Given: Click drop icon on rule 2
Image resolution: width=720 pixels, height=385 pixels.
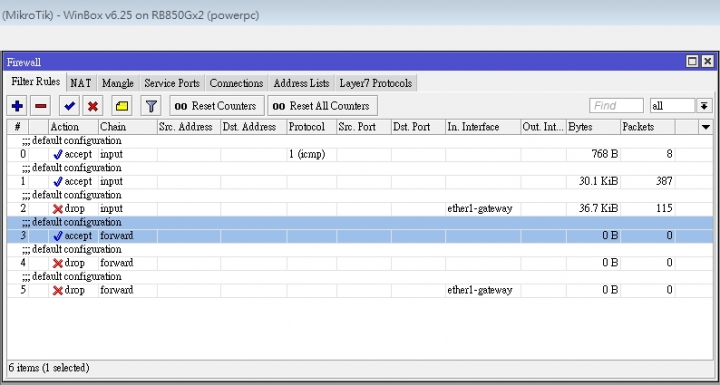Looking at the screenshot, I should tap(58, 209).
